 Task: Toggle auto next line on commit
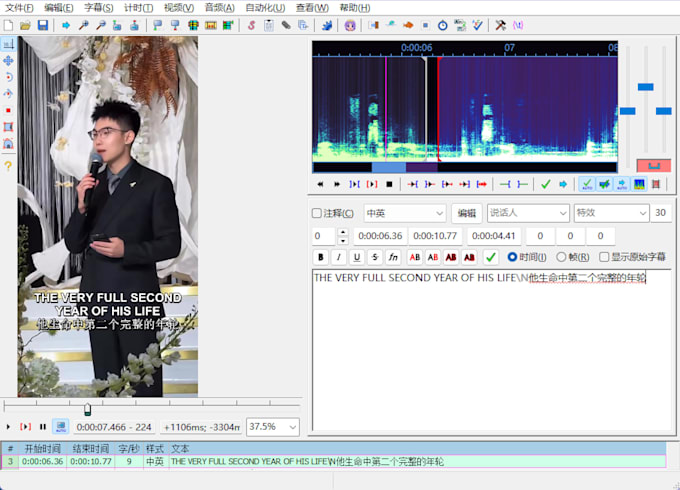point(604,184)
